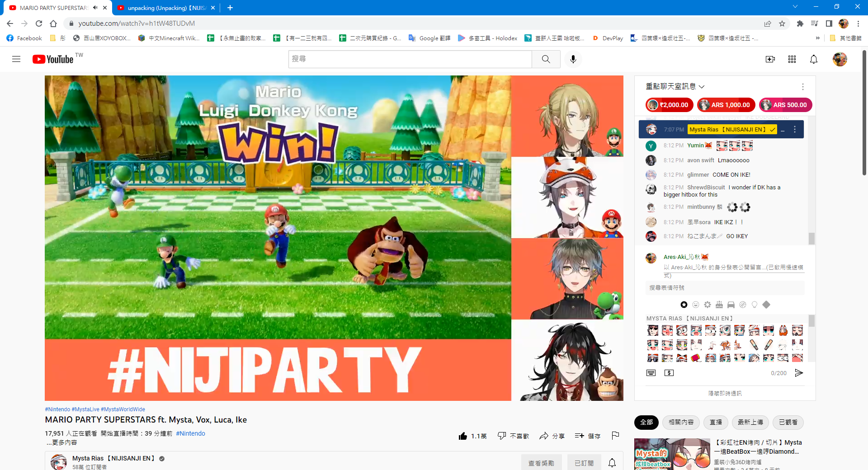
Task: Open the Create video camera icon
Action: coord(770,59)
